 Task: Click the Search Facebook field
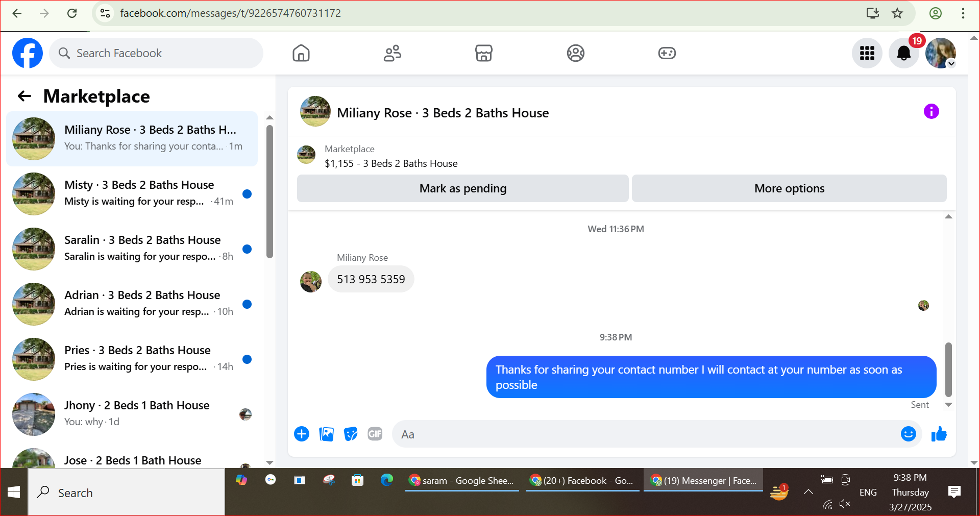(x=156, y=53)
